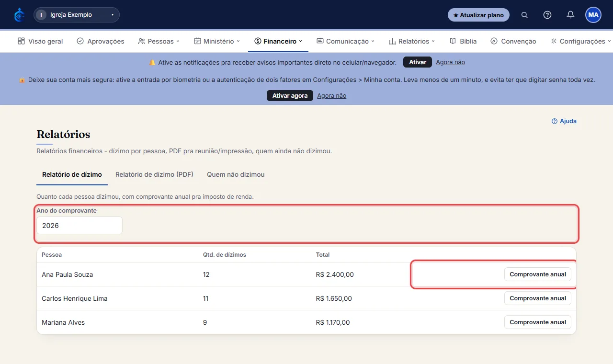Viewport: 613px width, 364px height.
Task: Click the total R$ 1.650,00
Action: click(334, 298)
